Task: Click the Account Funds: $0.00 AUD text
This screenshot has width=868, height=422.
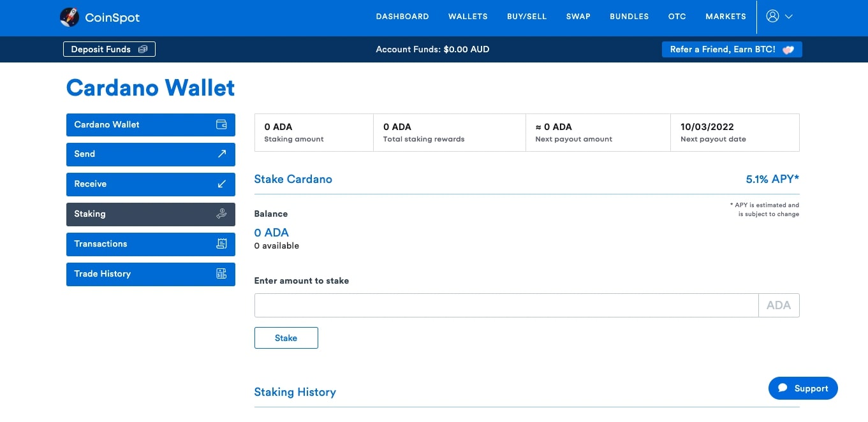Action: coord(433,49)
